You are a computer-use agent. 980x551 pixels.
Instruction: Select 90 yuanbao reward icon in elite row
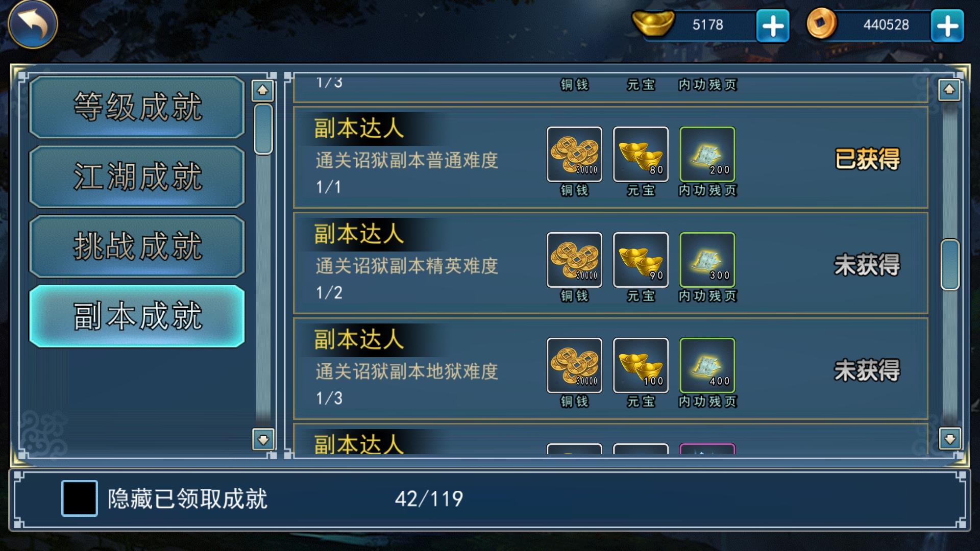coord(641,260)
